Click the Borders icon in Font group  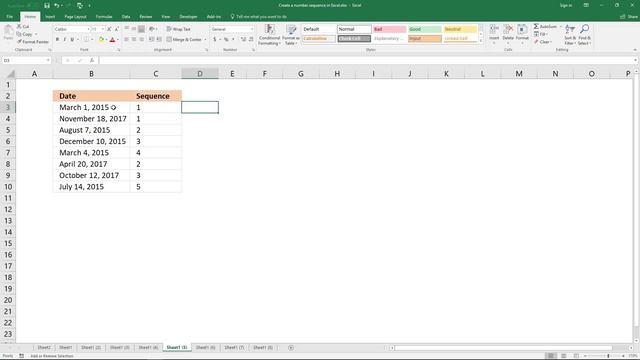[86, 40]
